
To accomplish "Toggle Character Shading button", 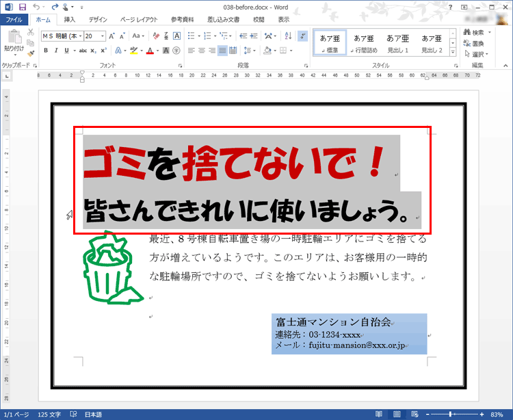I will click(166, 51).
